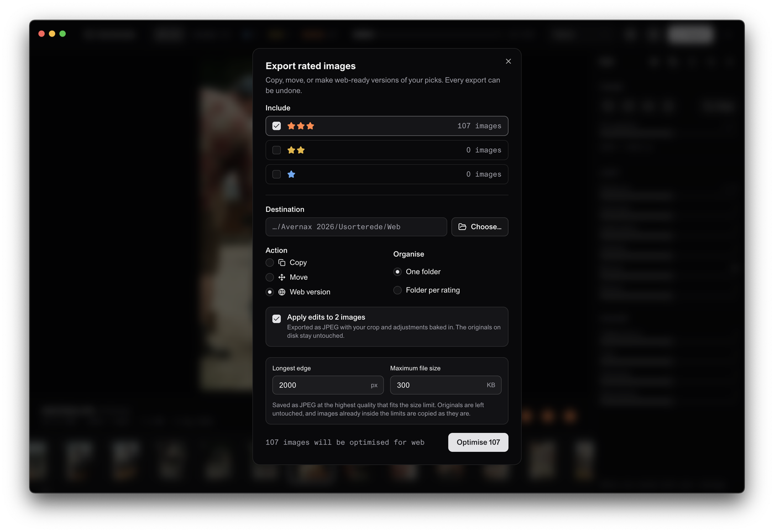Viewport: 774px width, 532px height.
Task: Click the Maximum file size field showing 300
Action: (x=446, y=385)
